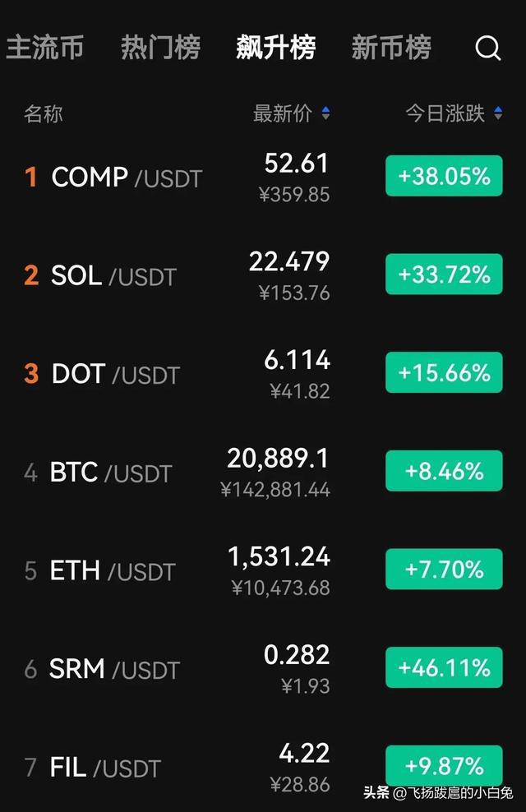Click the 名称 column header
The width and height of the screenshot is (526, 812).
pos(43,114)
